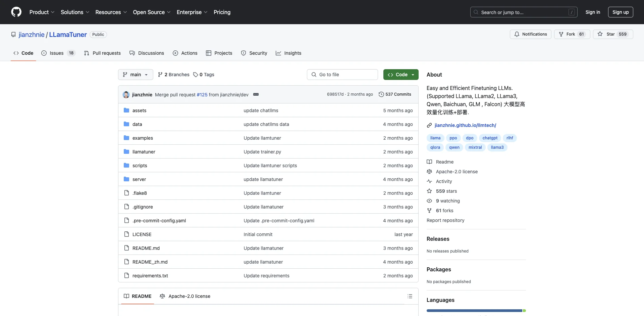Image resolution: width=644 pixels, height=316 pixels.
Task: Visit jianzhnie.github.io/llmtech/ link
Action: point(465,125)
